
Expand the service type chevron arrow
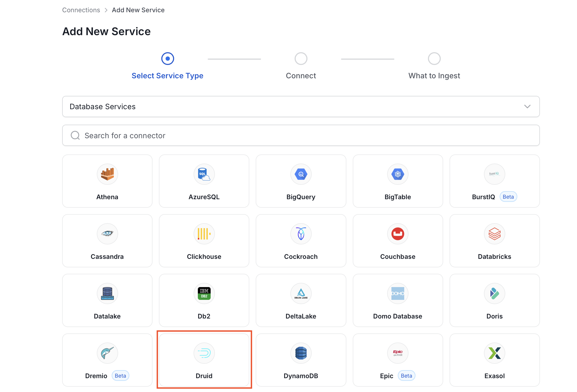[x=527, y=107]
